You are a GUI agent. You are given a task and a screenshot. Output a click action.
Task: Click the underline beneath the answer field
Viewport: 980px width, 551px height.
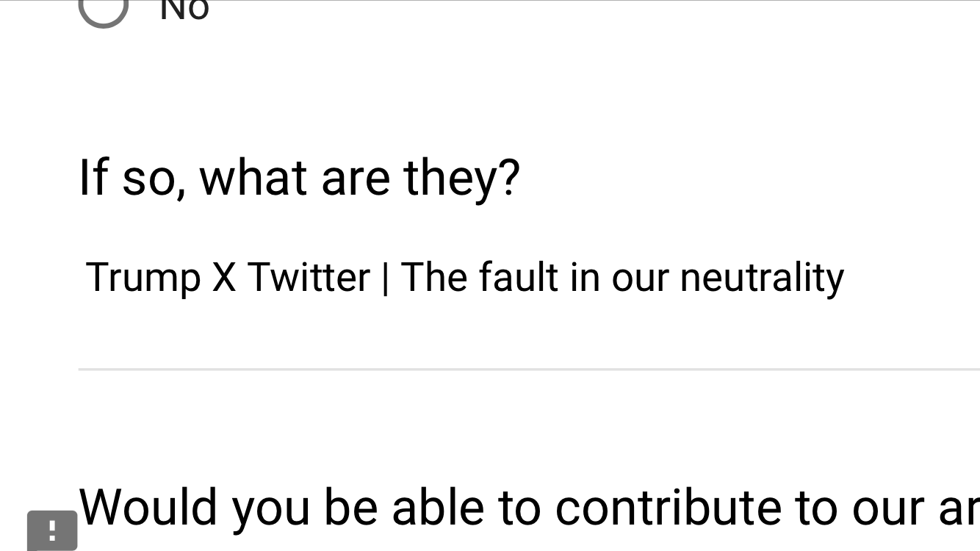tap(529, 369)
